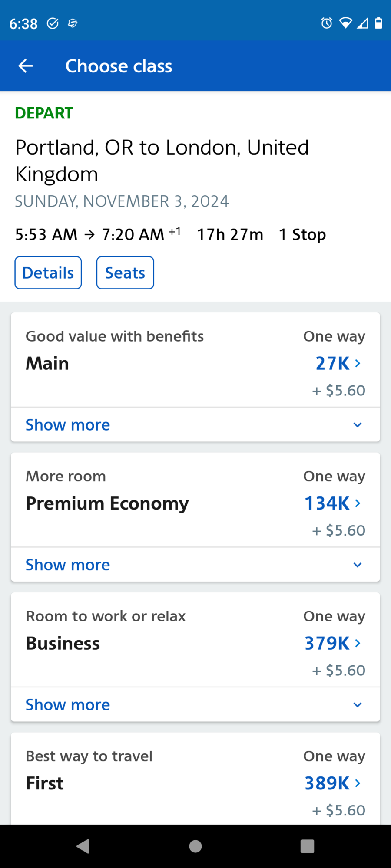The height and width of the screenshot is (868, 391).
Task: Tap the Wi-Fi status icon
Action: point(345,23)
